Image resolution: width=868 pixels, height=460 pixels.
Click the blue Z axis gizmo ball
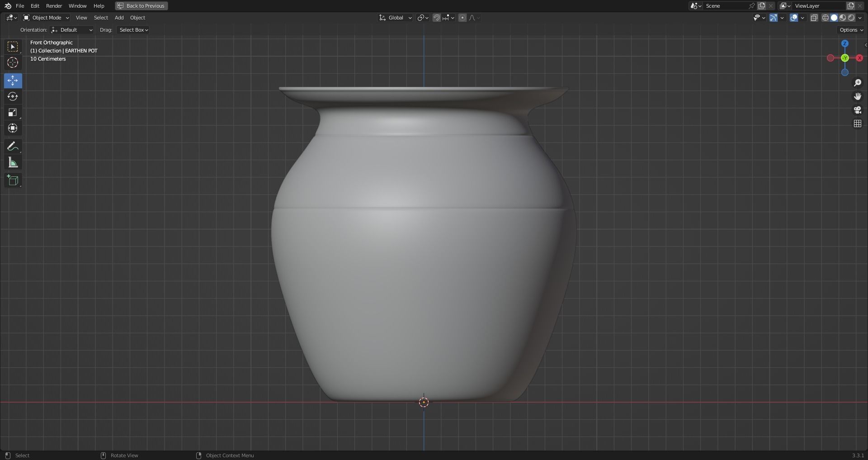(x=845, y=43)
